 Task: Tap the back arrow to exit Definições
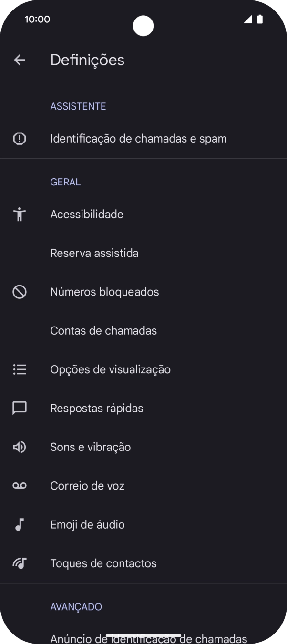(x=19, y=60)
